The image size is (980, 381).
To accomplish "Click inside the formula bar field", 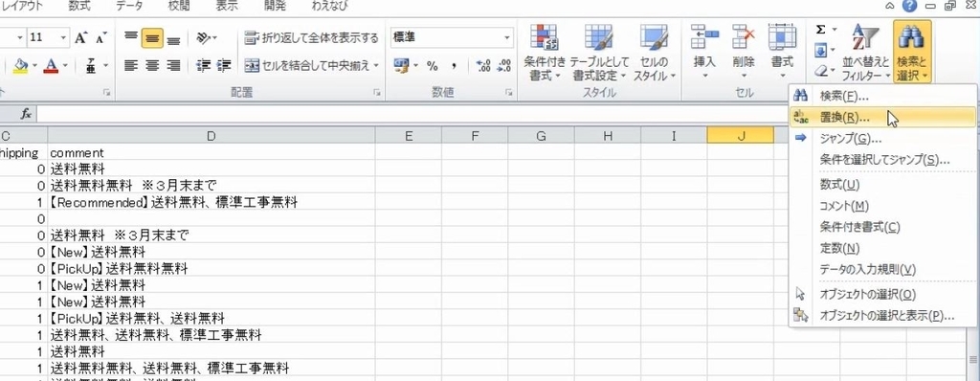I will coord(412,113).
